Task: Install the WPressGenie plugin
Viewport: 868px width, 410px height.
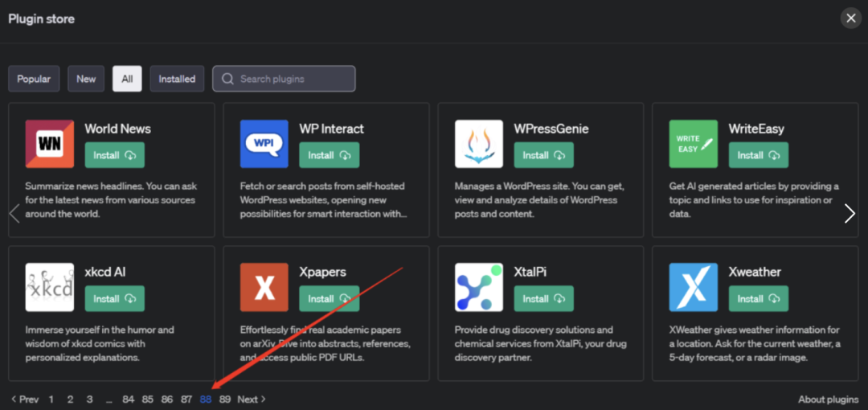Action: pyautogui.click(x=543, y=155)
